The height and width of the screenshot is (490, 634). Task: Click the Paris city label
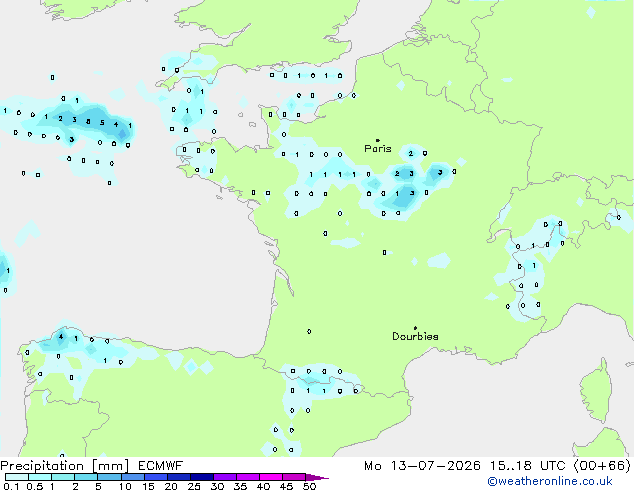[x=378, y=149]
